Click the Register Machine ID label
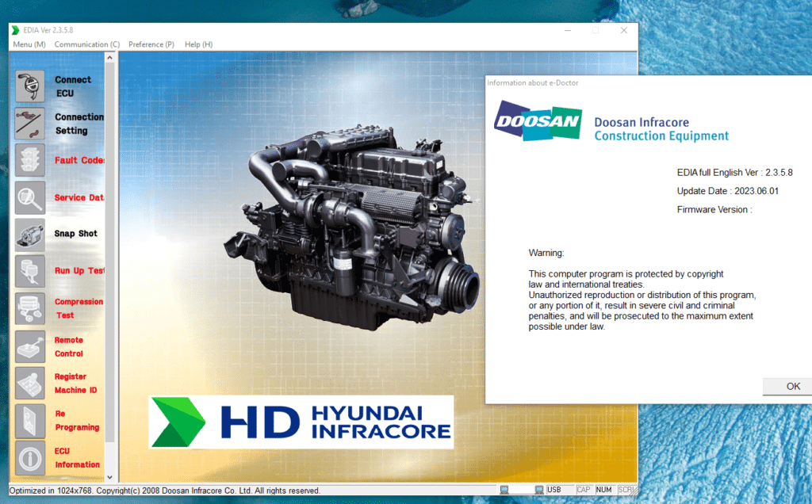 [x=75, y=384]
